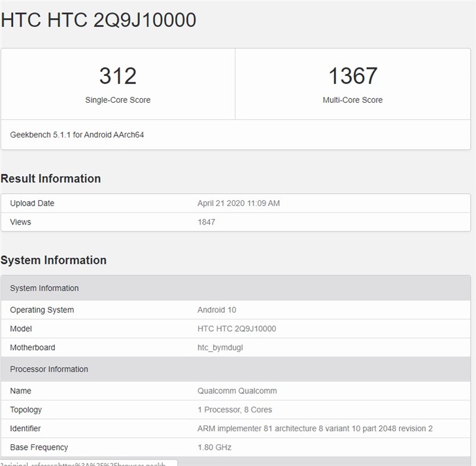Click the Processor Information table header
The image size is (476, 466).
pyautogui.click(x=235, y=369)
